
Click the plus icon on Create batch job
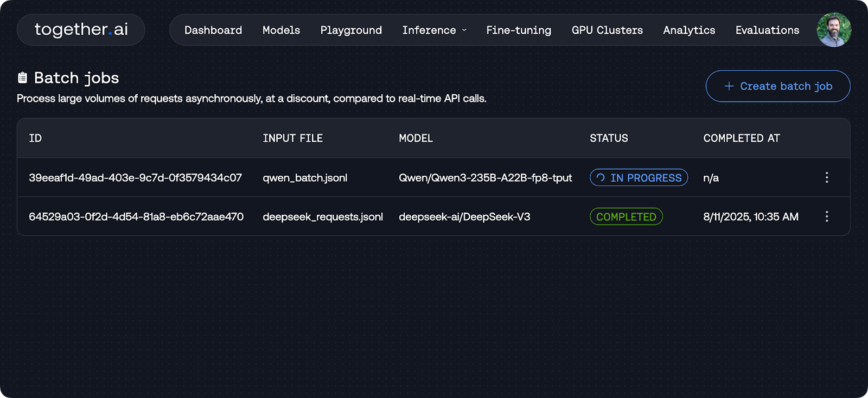(729, 86)
